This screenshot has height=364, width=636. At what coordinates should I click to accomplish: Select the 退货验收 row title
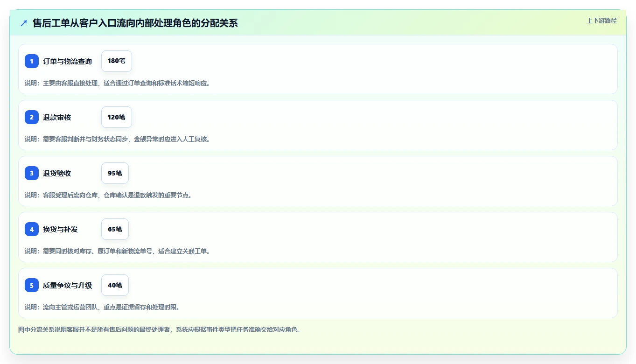click(x=57, y=173)
